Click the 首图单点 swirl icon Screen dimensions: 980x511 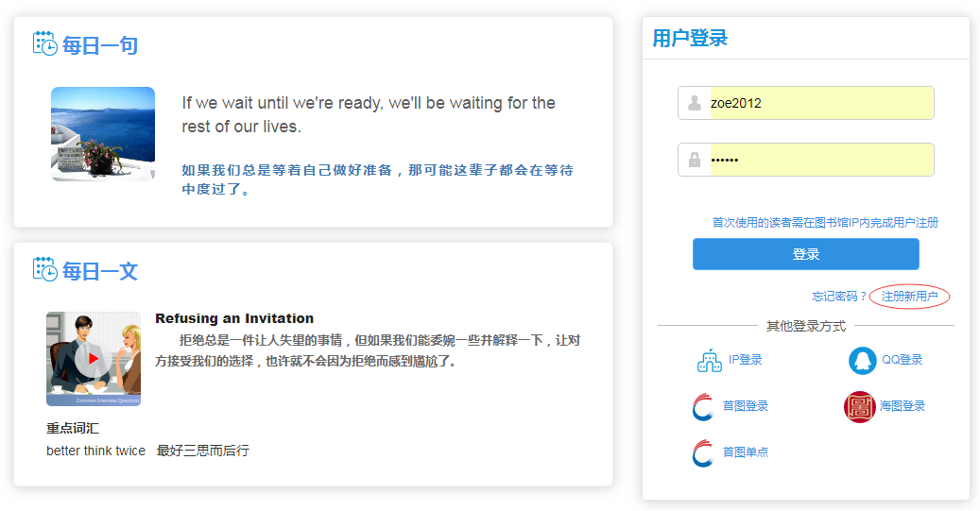coord(703,452)
